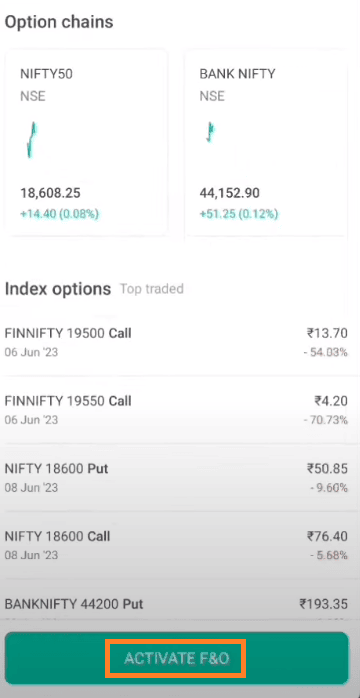This screenshot has width=360, height=698.
Task: Click the ₹4.20 price of FINNIFTY 19550
Action: [x=331, y=401]
